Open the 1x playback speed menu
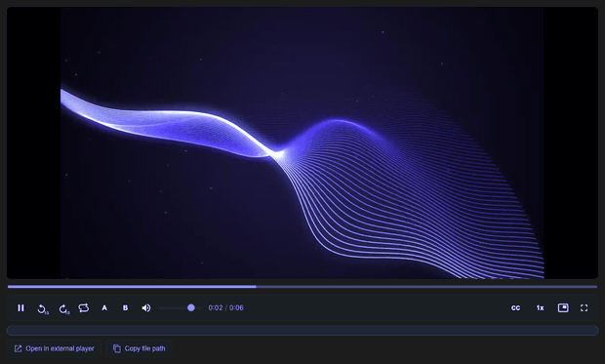The height and width of the screenshot is (364, 605). point(540,308)
